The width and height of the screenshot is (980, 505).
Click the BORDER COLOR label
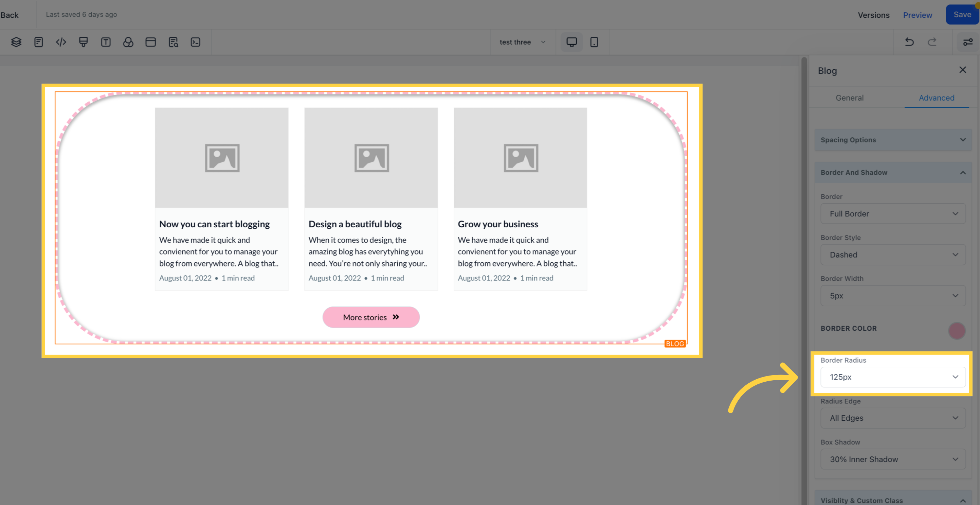[x=848, y=328]
